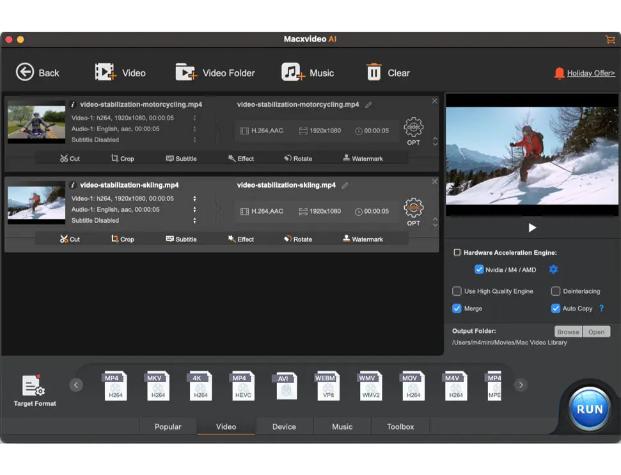Open Auto Copy help question mark
The image size is (621, 475).
pos(602,308)
